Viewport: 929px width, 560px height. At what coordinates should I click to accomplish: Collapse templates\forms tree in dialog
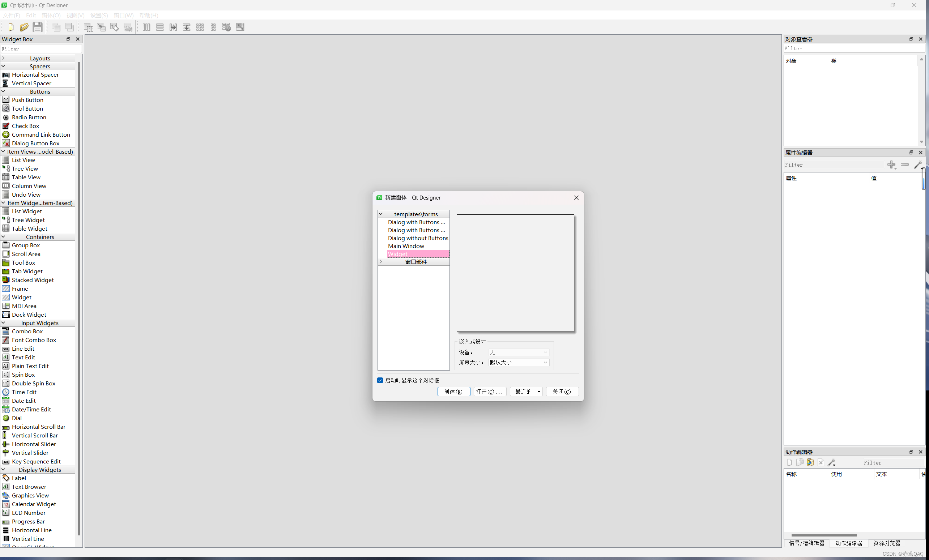[381, 214]
